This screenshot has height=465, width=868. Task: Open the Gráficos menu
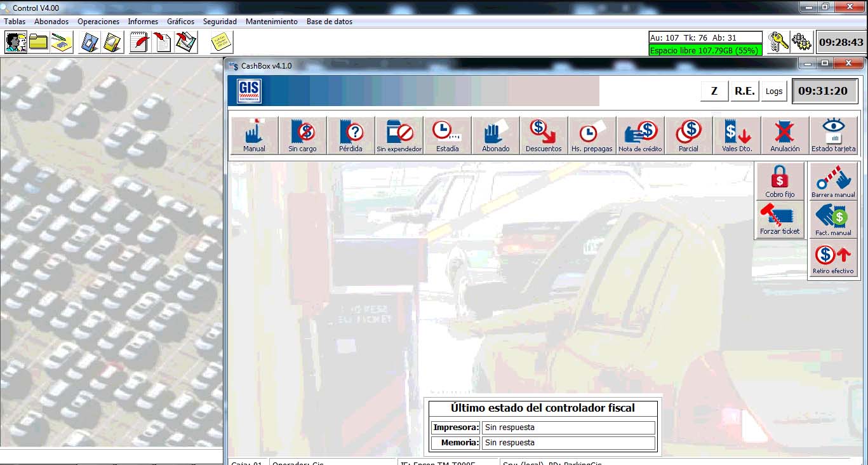coord(181,22)
